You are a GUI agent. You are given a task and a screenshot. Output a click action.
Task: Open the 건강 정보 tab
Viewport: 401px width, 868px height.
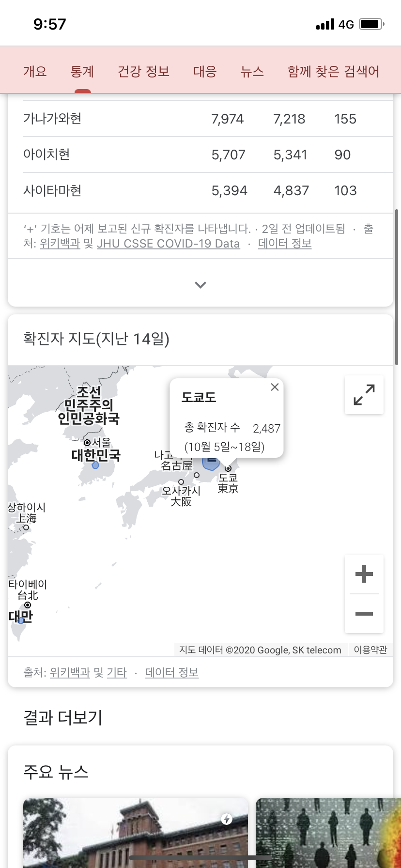click(143, 72)
